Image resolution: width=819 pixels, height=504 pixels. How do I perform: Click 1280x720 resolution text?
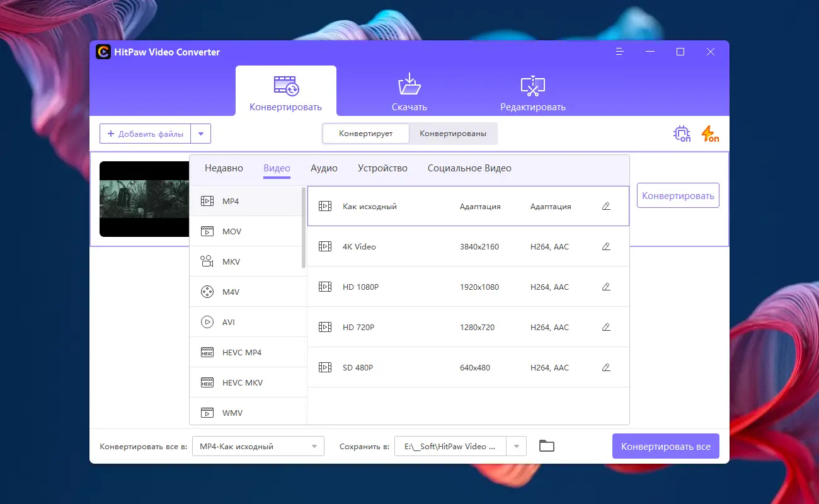click(478, 327)
